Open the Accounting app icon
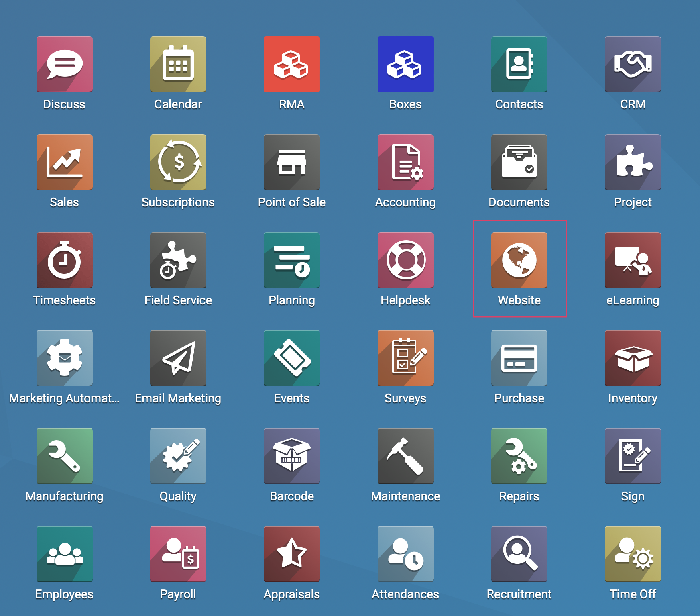Viewport: 700px width, 616px height. click(406, 162)
